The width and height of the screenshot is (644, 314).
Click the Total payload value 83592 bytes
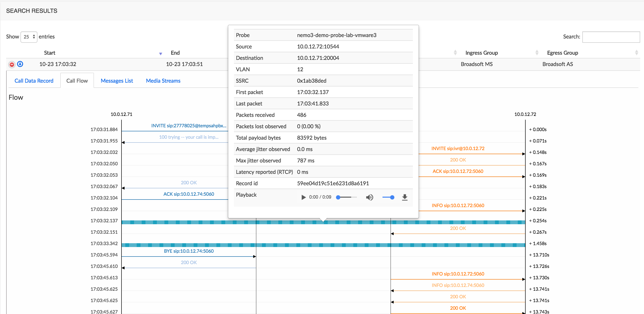point(312,138)
